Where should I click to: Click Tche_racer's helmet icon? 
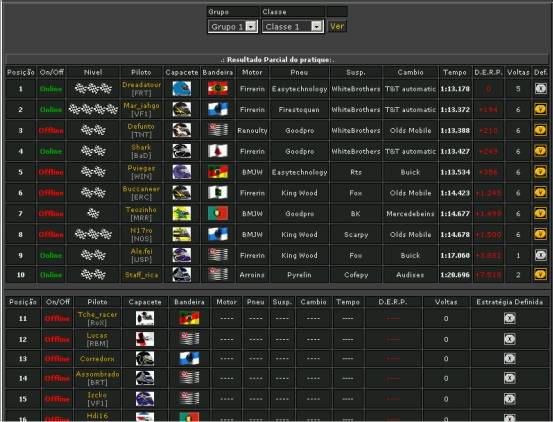point(145,318)
